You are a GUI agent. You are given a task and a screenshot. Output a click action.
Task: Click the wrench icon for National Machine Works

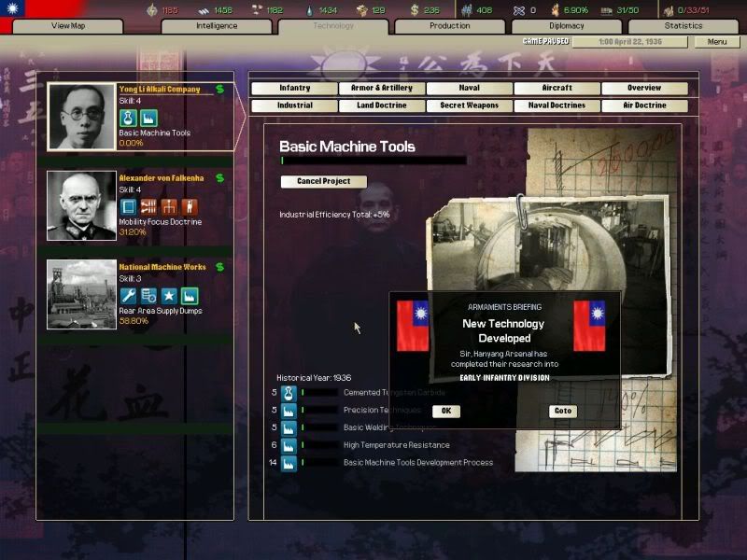(x=128, y=295)
